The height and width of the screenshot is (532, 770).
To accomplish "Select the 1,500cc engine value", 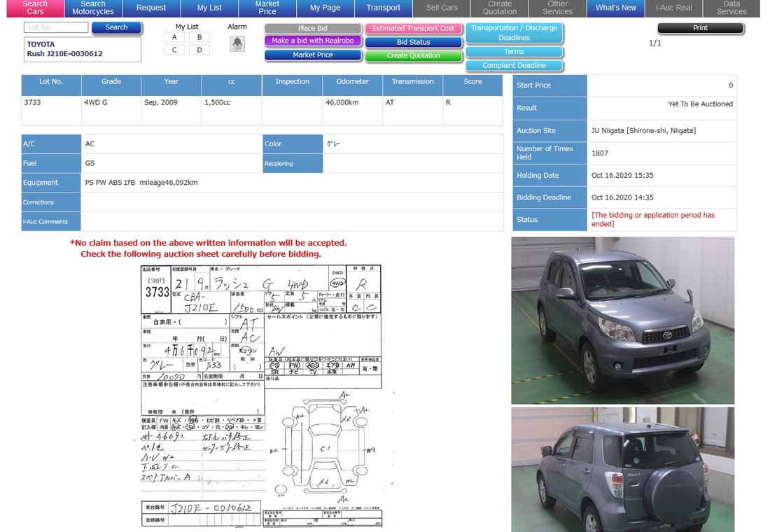I will pos(218,103).
